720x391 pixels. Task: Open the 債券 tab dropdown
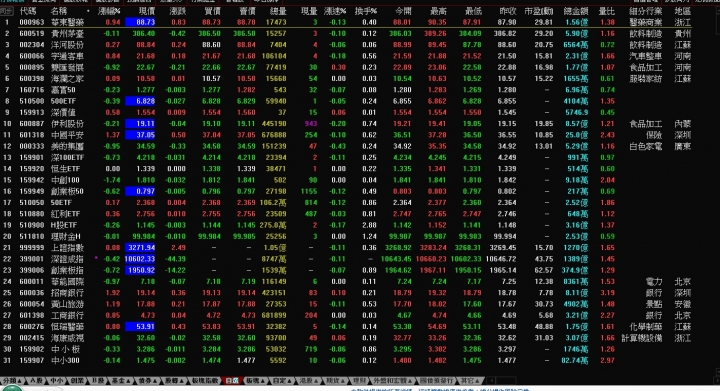click(147, 380)
